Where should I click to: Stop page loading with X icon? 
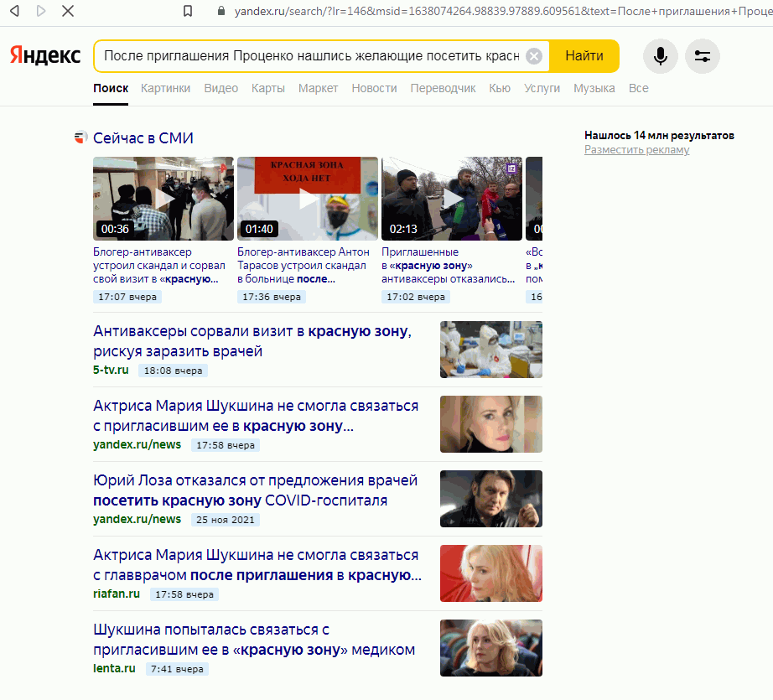click(x=68, y=11)
